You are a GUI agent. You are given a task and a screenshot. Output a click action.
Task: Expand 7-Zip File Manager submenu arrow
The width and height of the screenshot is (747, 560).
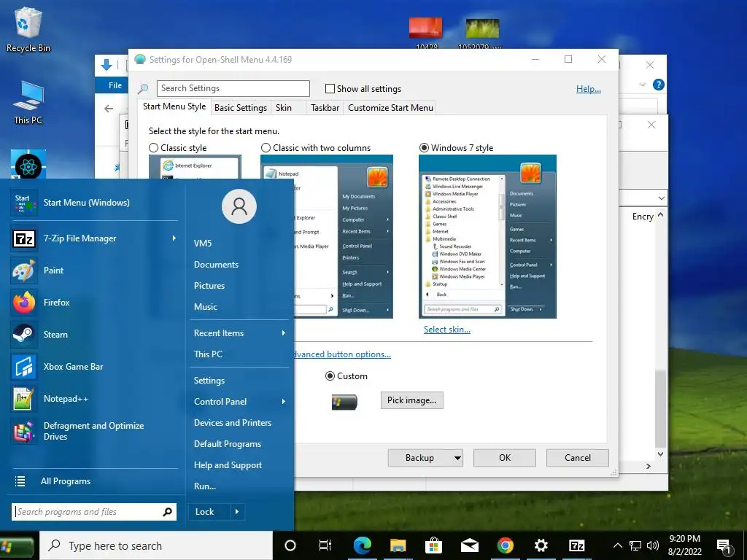174,238
